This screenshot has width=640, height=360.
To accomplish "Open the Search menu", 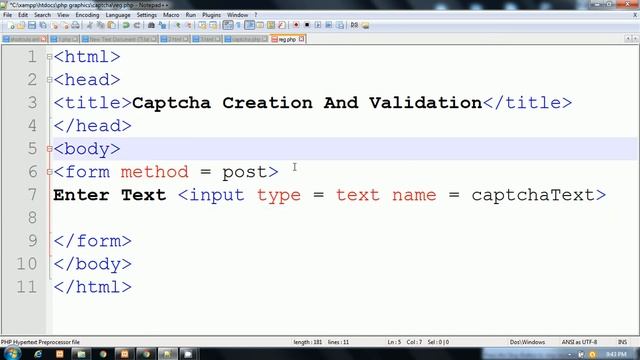I will point(42,15).
